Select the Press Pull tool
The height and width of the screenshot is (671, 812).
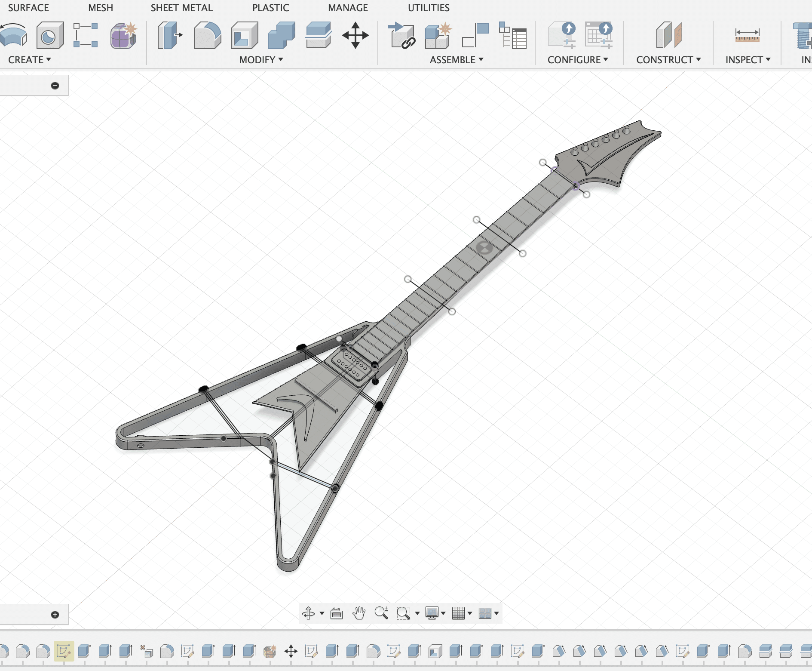[x=169, y=37]
